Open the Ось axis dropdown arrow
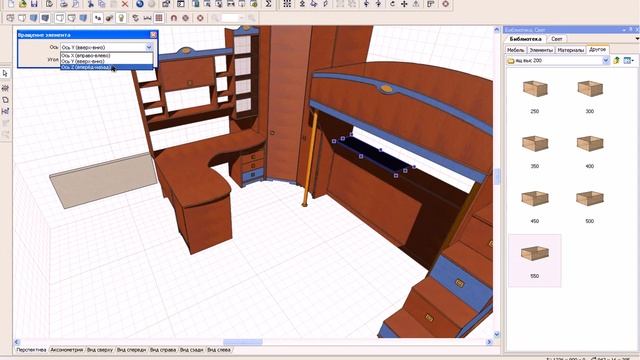Image resolution: width=640 pixels, height=360 pixels. [149, 47]
